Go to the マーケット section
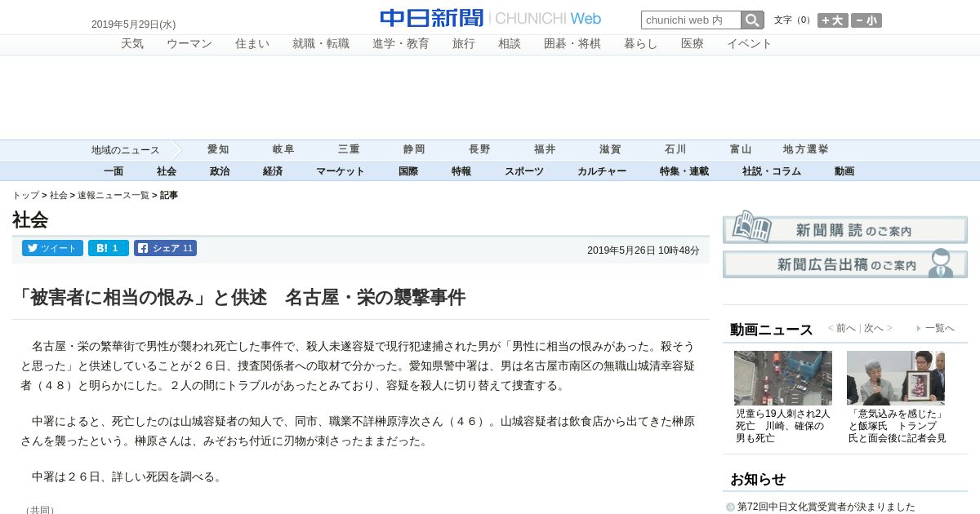 (x=341, y=171)
